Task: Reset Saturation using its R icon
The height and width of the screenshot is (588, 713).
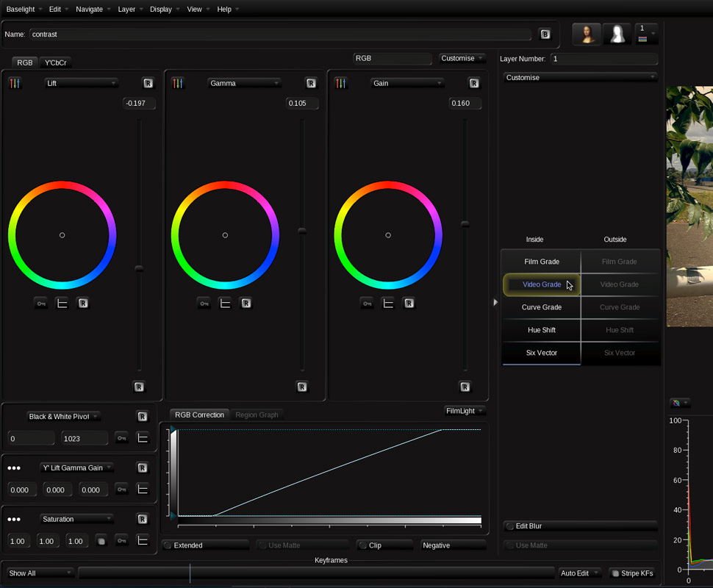Action: (143, 519)
